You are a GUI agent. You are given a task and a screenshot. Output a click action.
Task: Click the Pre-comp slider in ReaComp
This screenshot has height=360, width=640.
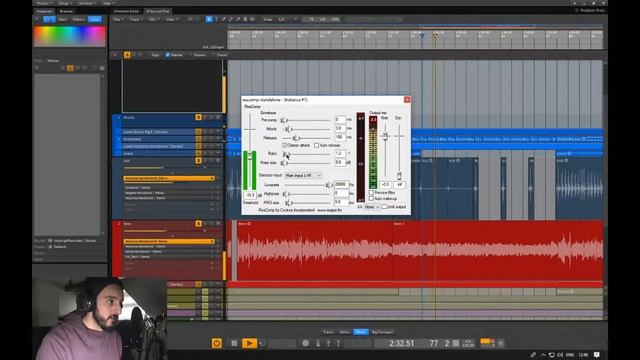coord(306,120)
